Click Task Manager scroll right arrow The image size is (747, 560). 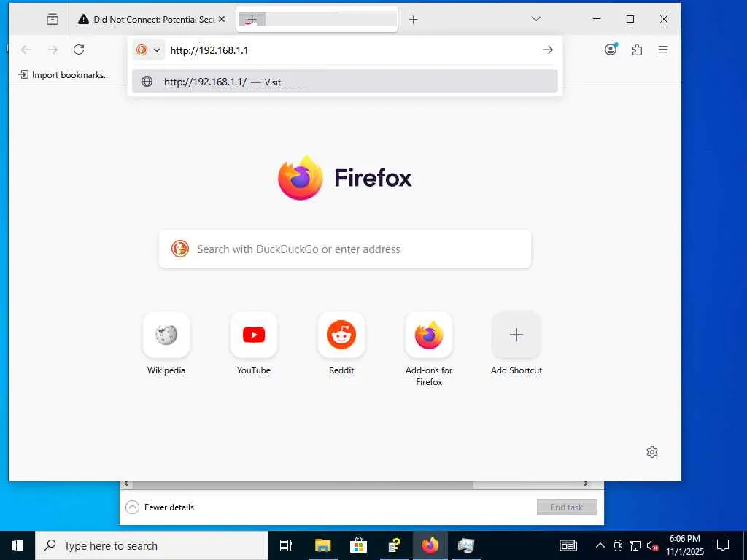point(586,484)
